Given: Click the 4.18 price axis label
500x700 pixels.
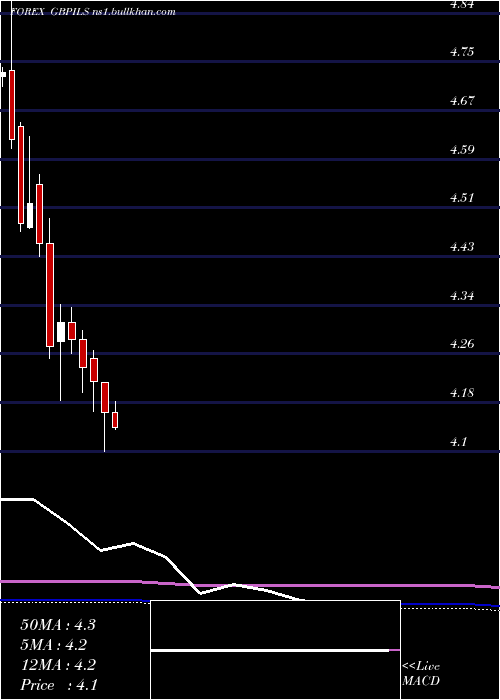Looking at the screenshot, I should [461, 393].
